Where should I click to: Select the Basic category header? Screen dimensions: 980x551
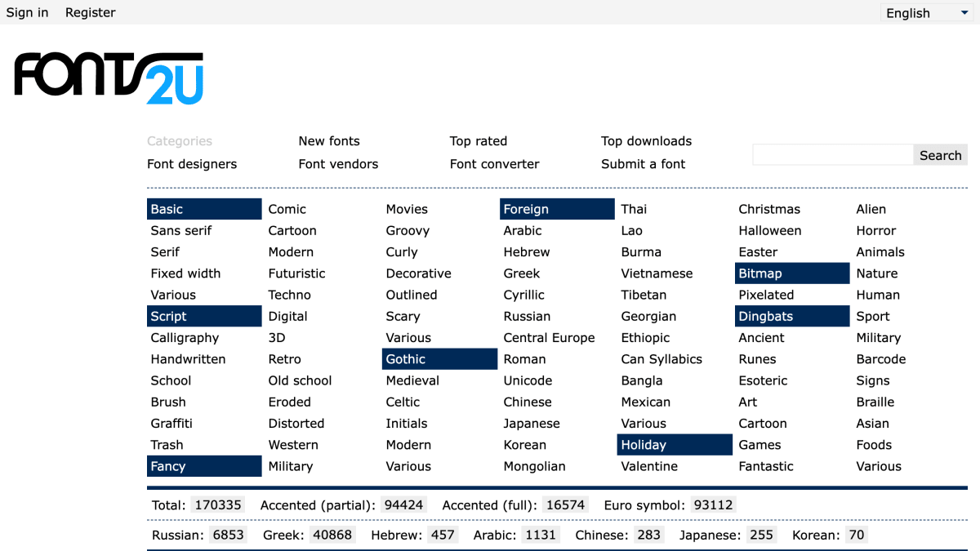(204, 209)
